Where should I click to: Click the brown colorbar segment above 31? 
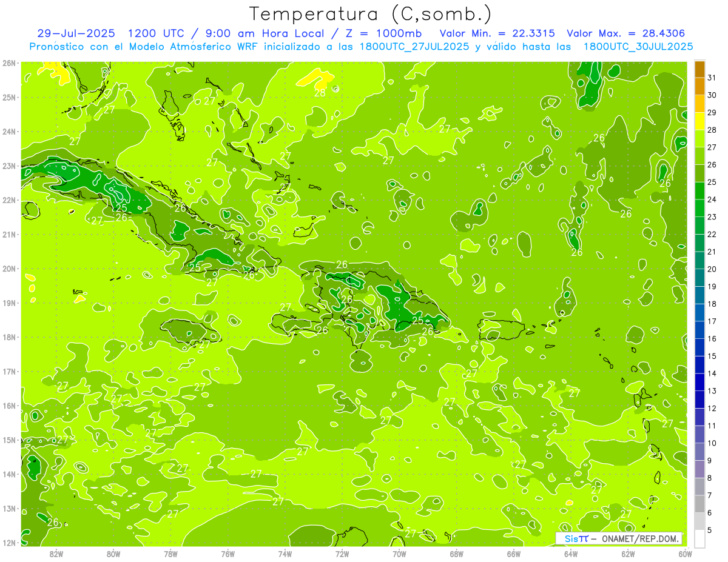699,69
